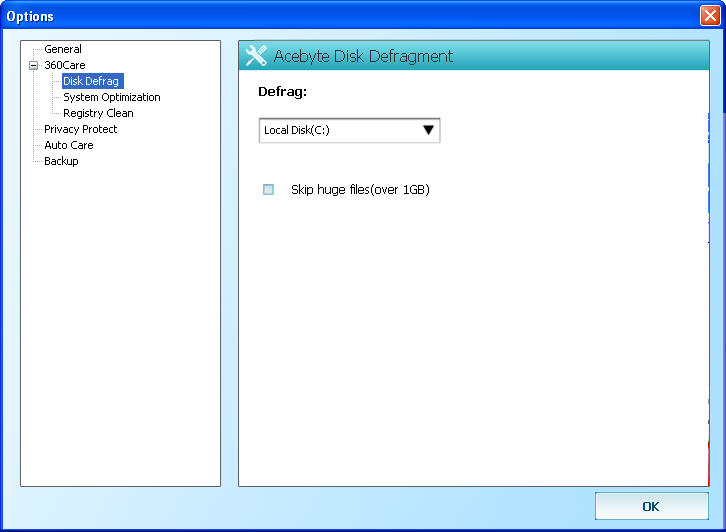Enable Skip huge files checkbox

point(268,189)
